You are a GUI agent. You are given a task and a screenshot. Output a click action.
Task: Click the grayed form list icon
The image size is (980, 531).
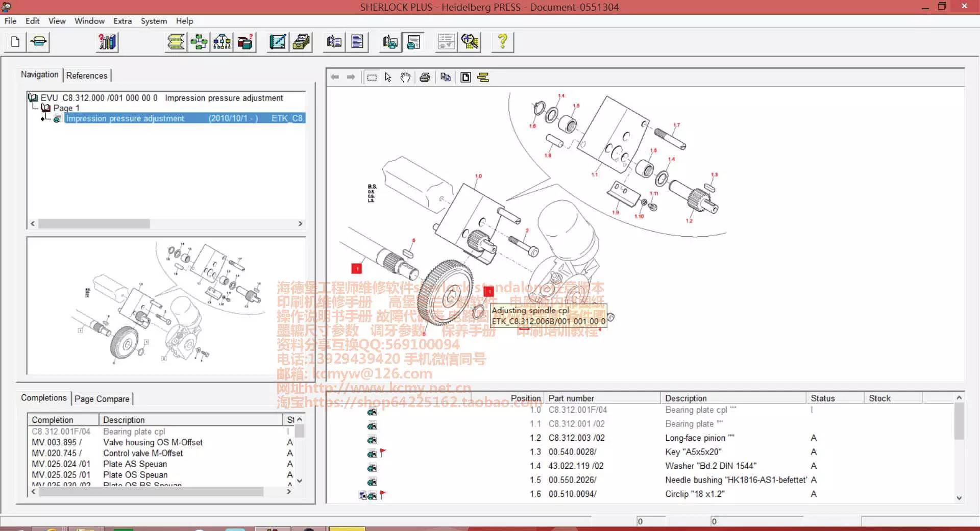pos(447,42)
